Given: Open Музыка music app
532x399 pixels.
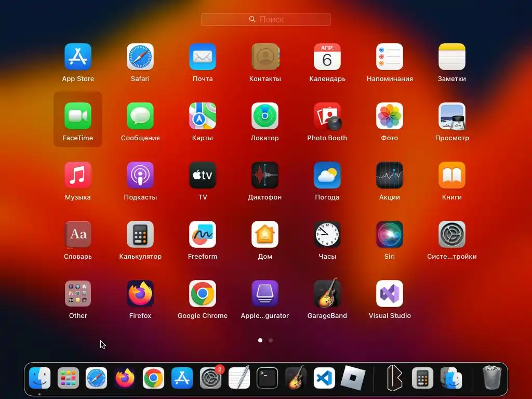Looking at the screenshot, I should tap(78, 175).
